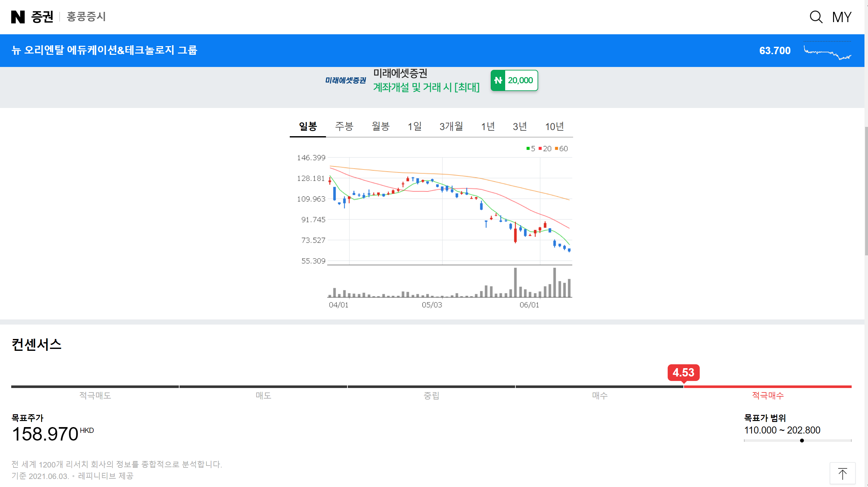868x487 pixels.
Task: Open 홍콩증시 market link
Action: click(86, 17)
